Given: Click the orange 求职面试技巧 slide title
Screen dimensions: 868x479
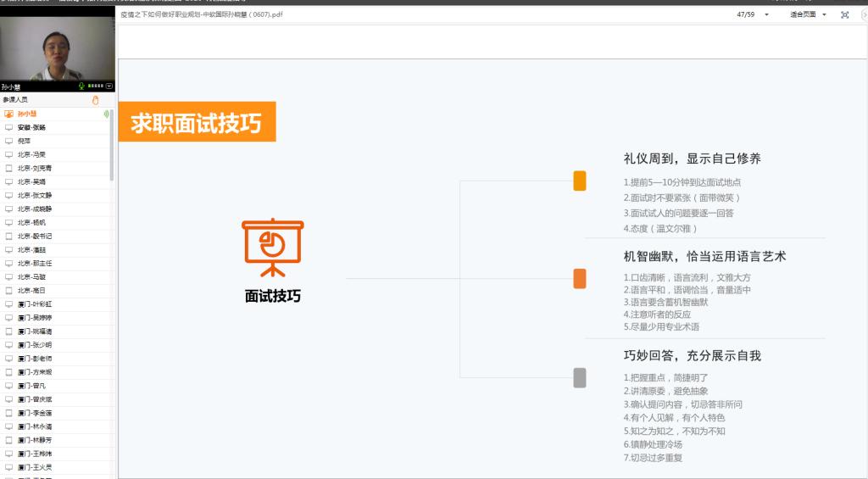Looking at the screenshot, I should pos(197,123).
